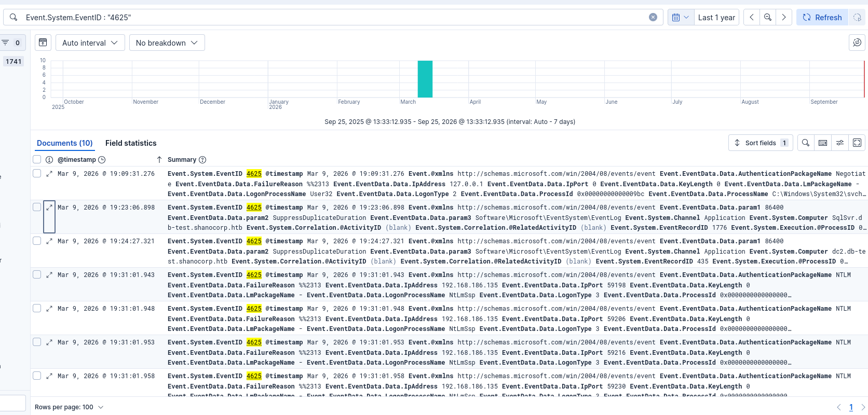Click the help icon next to Summary
This screenshot has width=868, height=415.
pos(202,160)
